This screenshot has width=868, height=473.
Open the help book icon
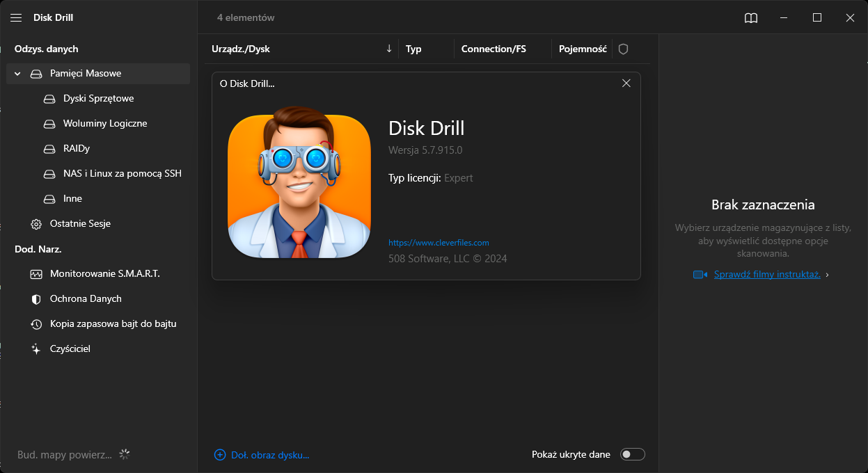pos(750,18)
